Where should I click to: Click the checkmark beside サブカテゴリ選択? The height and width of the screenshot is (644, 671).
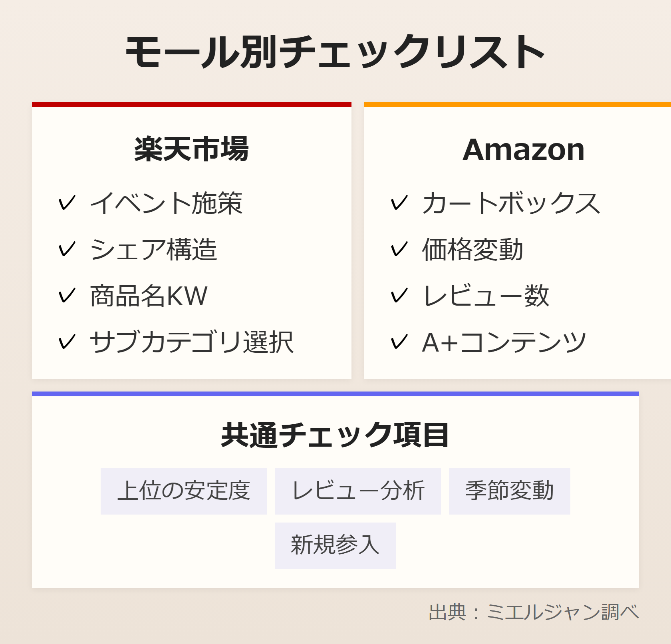(66, 342)
